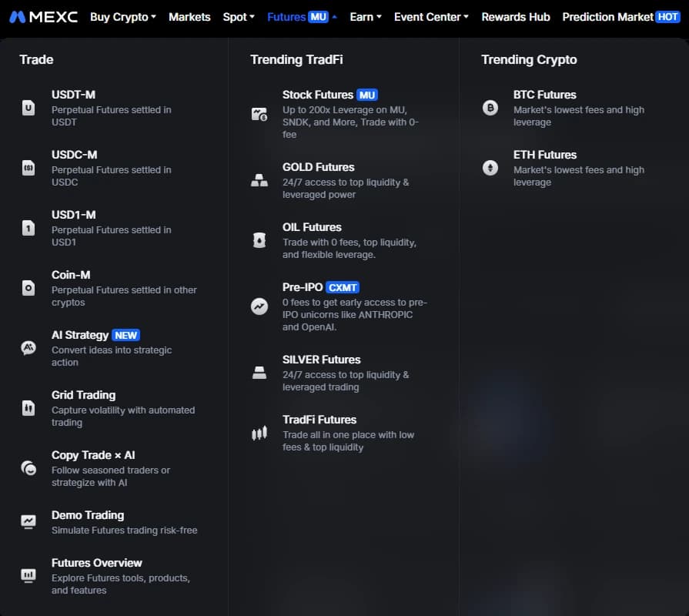The height and width of the screenshot is (616, 689).
Task: Click the USDT-M coin icon
Action: 28,108
